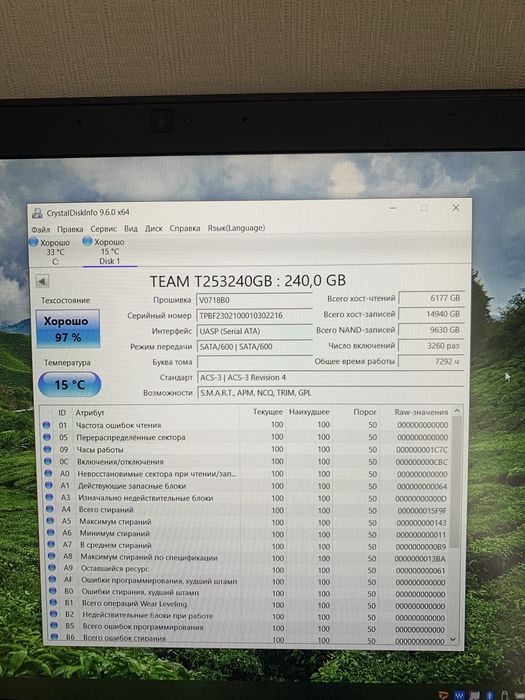The height and width of the screenshot is (700, 525).
Task: Click the status dot for attribute B5
Action: 54,626
